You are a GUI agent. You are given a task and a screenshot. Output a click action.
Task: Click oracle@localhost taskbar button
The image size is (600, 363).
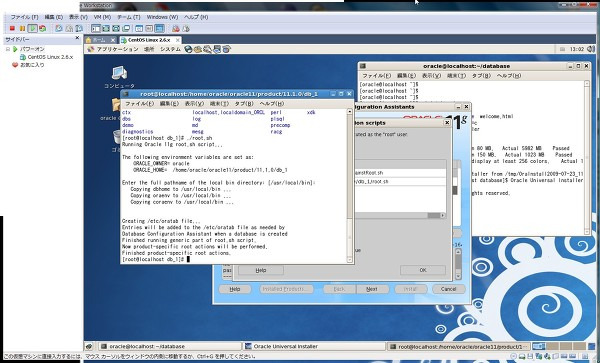click(x=170, y=346)
